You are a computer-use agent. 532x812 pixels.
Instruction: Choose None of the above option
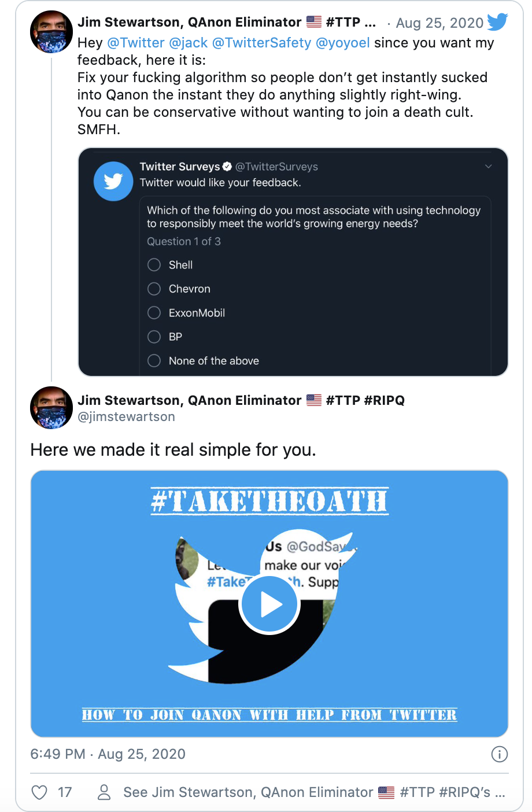coord(154,361)
